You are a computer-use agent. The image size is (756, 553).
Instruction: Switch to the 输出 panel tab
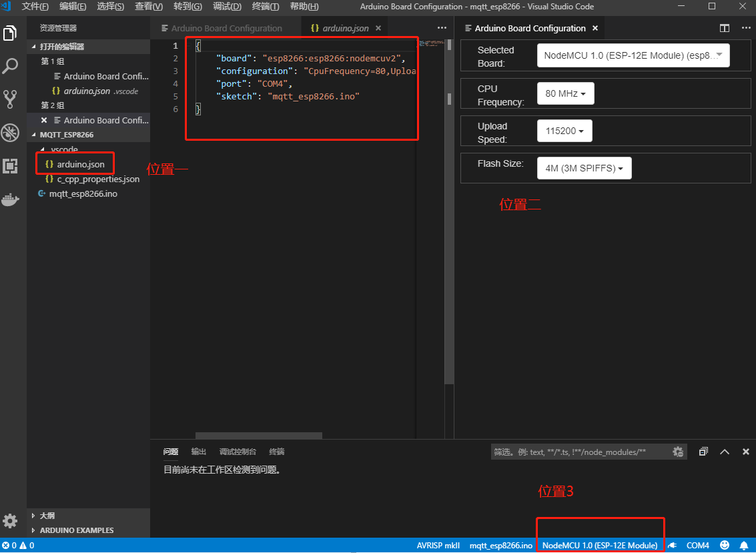(x=199, y=452)
